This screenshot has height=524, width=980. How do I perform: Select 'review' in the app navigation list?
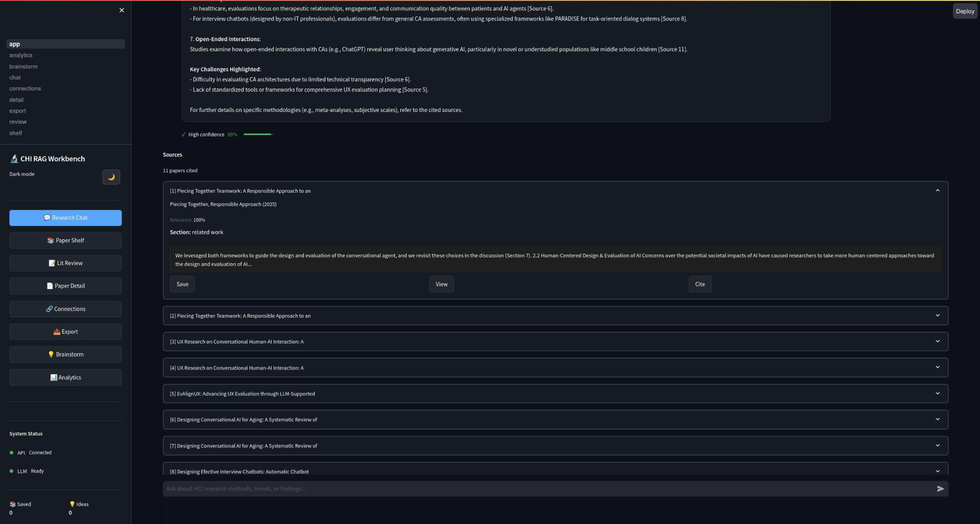pyautogui.click(x=18, y=122)
